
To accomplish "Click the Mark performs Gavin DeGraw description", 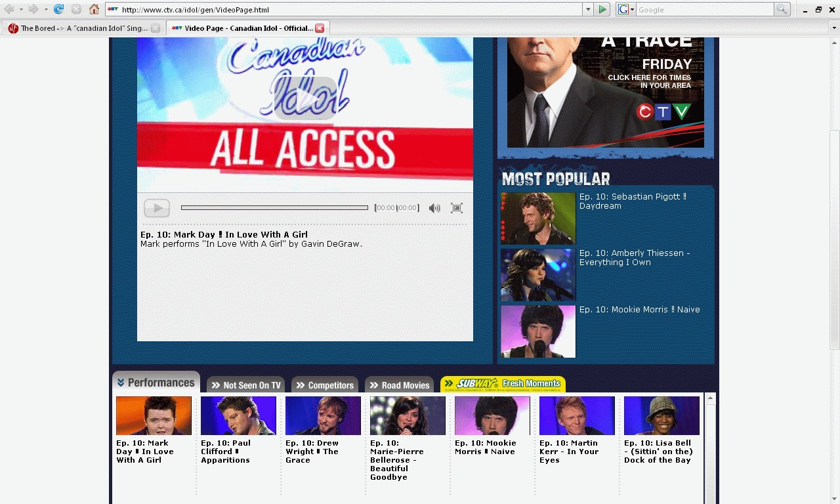I will 251,244.
